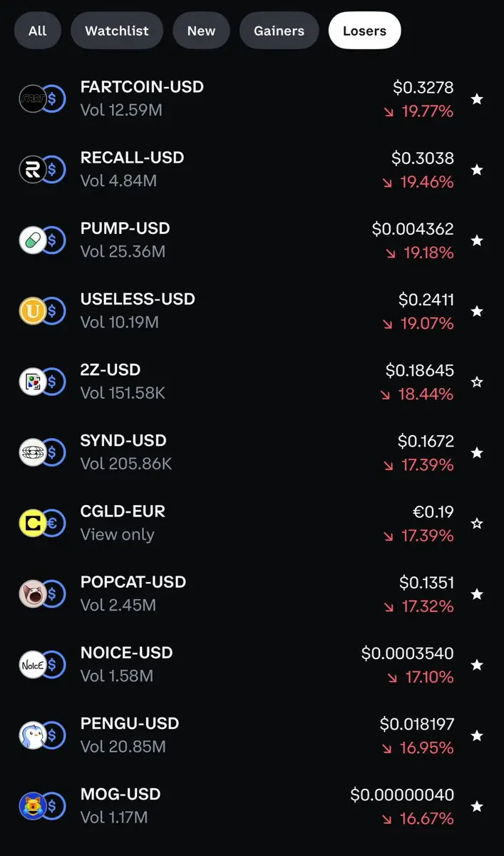Tap the PENGU-USD price $0.018197
Screen dimensions: 504x856
coord(416,724)
